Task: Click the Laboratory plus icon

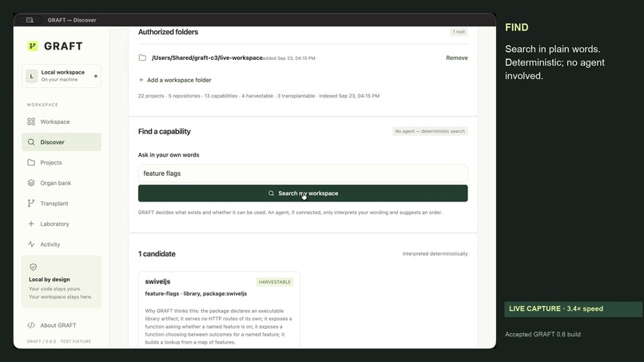Action: pos(31,224)
